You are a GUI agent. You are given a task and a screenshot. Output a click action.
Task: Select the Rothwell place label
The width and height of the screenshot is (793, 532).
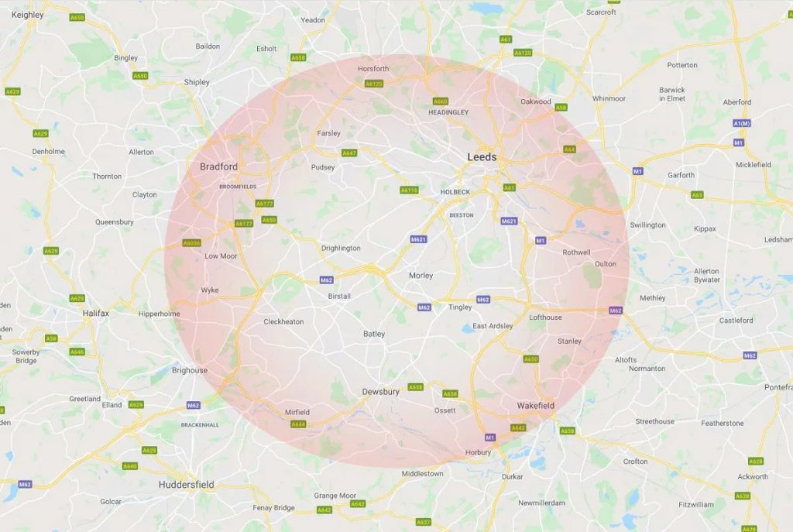pos(576,252)
